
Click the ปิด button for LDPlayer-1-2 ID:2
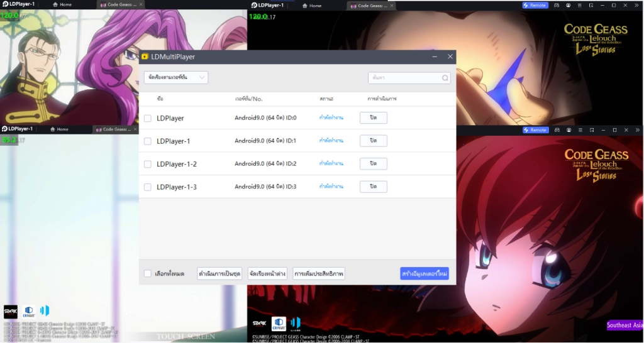[374, 163]
